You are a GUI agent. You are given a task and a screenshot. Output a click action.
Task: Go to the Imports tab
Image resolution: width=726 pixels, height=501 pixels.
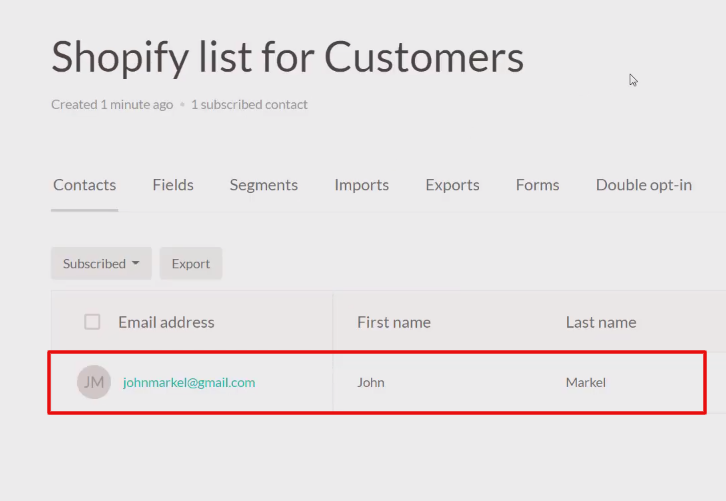pyautogui.click(x=362, y=185)
